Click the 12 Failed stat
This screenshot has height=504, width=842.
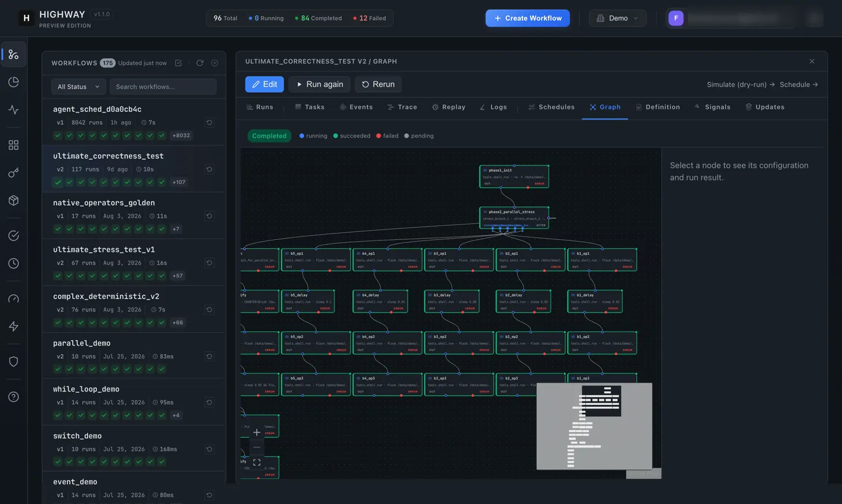point(370,18)
